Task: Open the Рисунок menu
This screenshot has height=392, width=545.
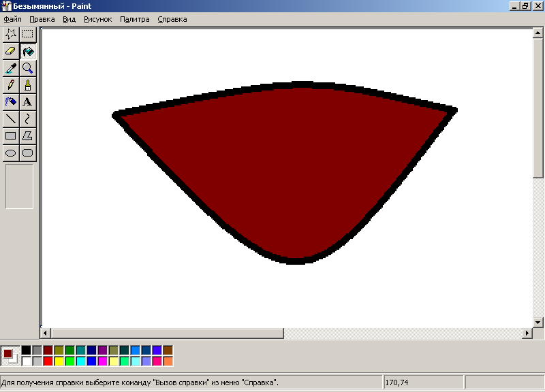Action: point(97,20)
